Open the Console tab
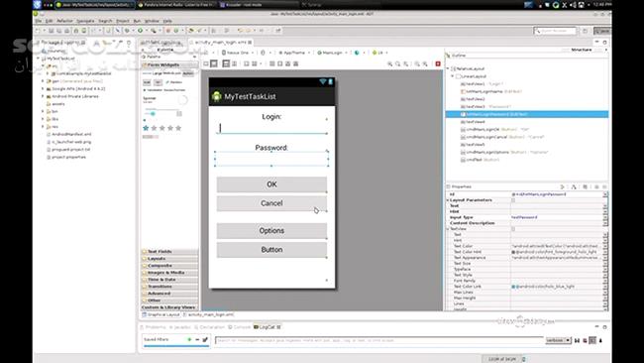 click(240, 327)
